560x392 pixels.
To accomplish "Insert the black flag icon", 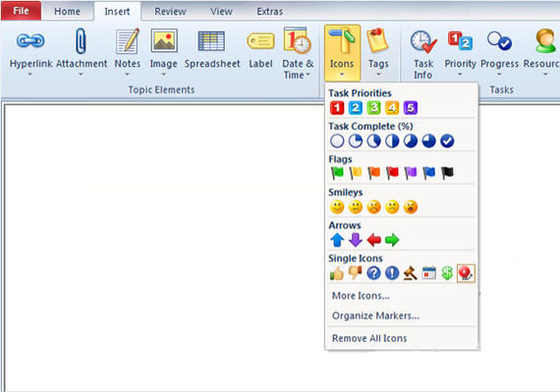I will click(447, 173).
